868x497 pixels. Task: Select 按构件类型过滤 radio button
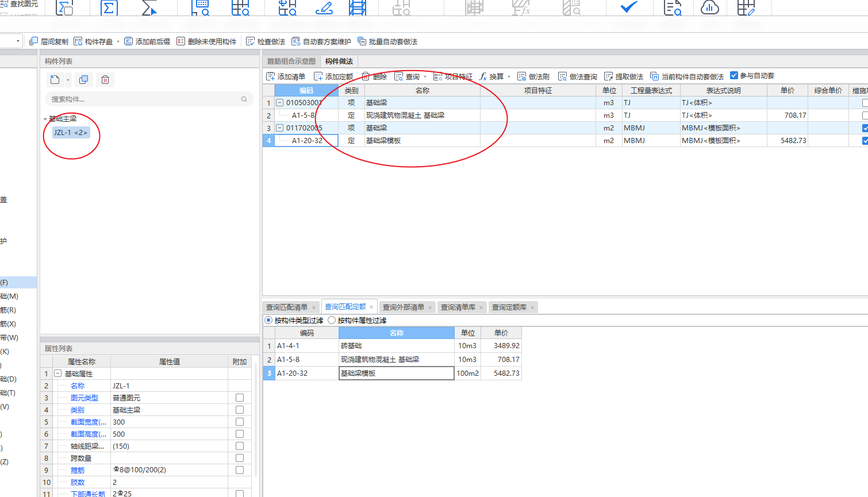pos(268,320)
